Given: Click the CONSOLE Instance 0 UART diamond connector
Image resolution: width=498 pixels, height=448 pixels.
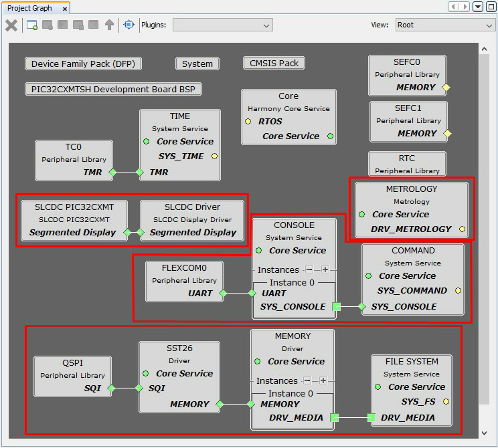Looking at the screenshot, I should click(252, 294).
